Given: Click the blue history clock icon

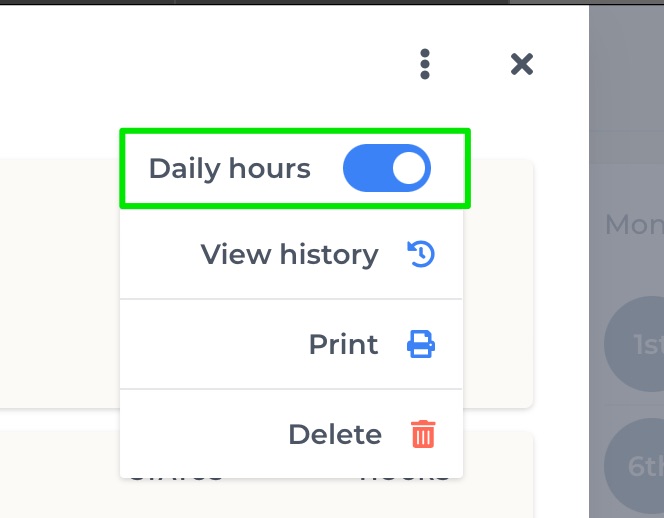Looking at the screenshot, I should pos(421,254).
